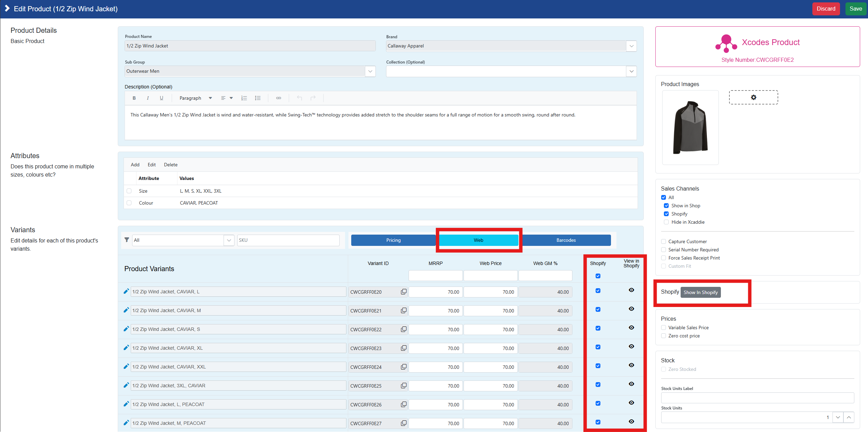
Task: Open the Paragraph style dropdown
Action: 196,98
